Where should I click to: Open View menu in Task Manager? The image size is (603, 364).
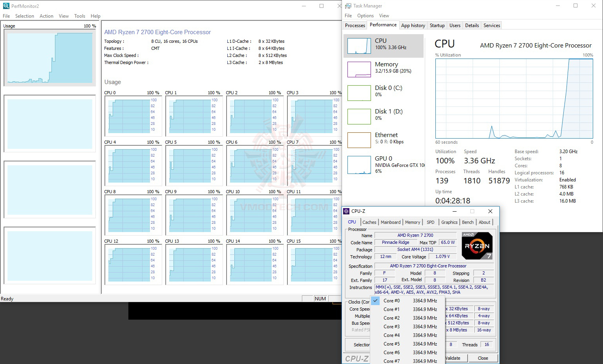(x=384, y=16)
